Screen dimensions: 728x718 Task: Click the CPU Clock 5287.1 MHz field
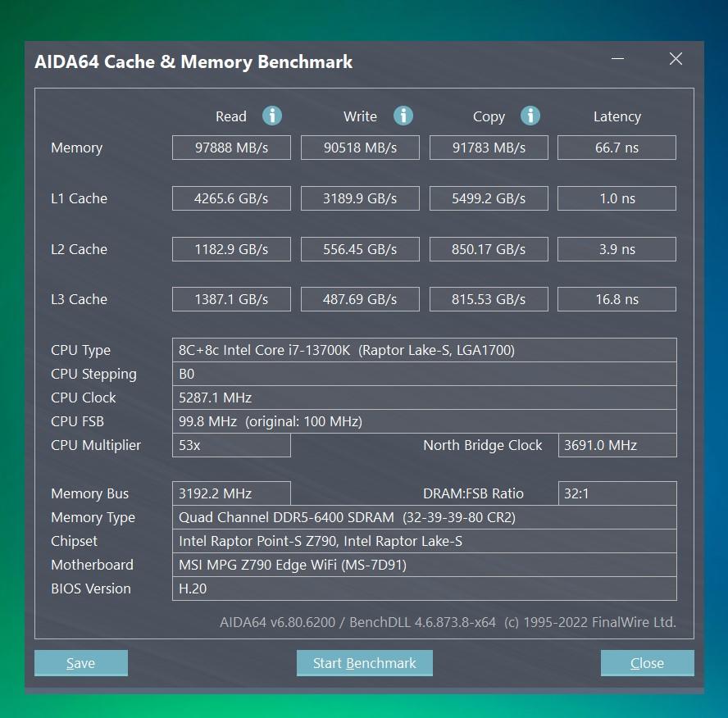point(425,398)
